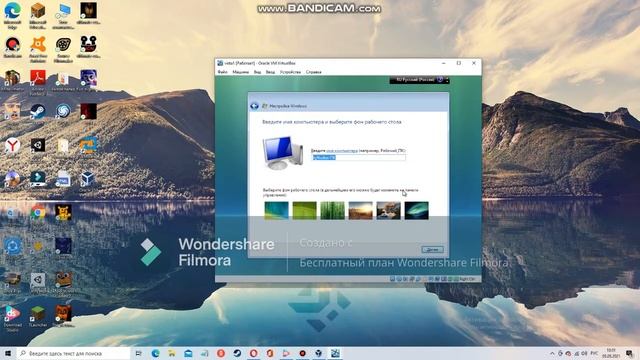
Task: Launch Avast Free Antivirus desktop shortcut
Action: coord(38,49)
